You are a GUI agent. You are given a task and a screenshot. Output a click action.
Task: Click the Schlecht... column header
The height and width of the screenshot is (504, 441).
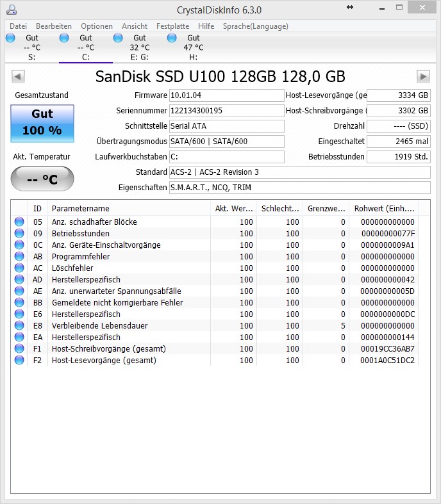tap(280, 208)
